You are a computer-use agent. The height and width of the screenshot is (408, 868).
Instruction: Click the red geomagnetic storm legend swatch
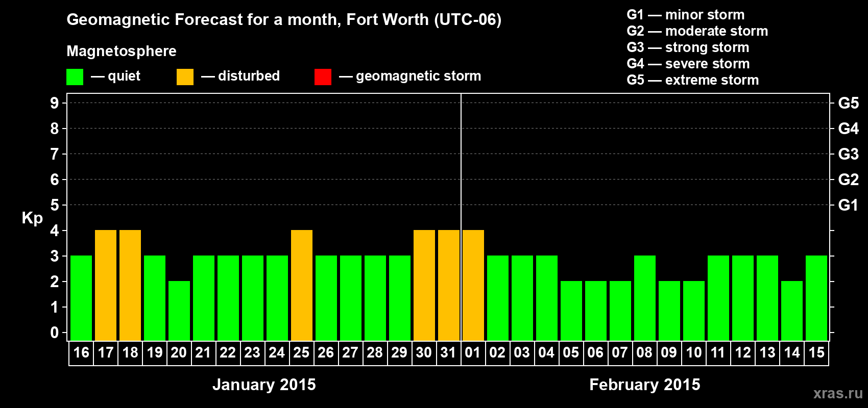(x=323, y=77)
